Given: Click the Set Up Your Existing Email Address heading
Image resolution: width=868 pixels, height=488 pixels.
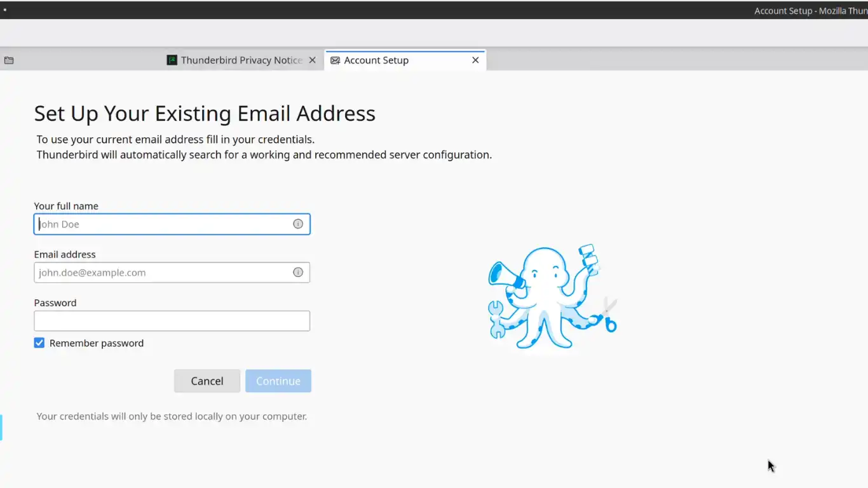Looking at the screenshot, I should tap(205, 114).
